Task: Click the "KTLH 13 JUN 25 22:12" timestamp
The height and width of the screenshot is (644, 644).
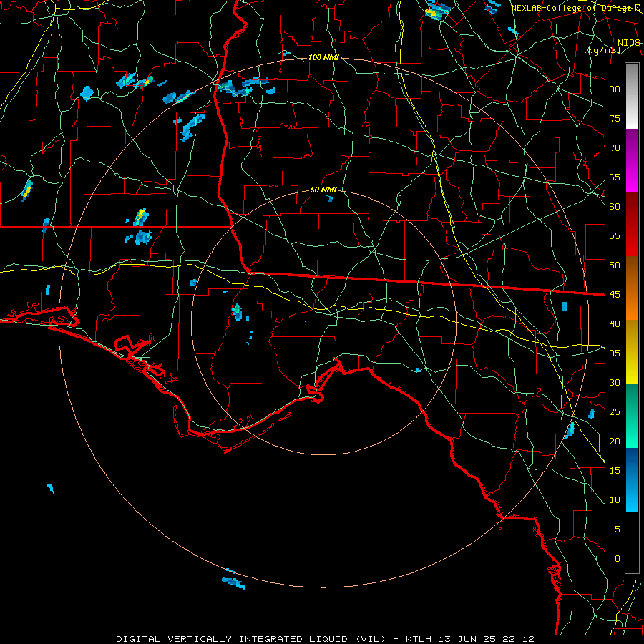Action: point(470,639)
